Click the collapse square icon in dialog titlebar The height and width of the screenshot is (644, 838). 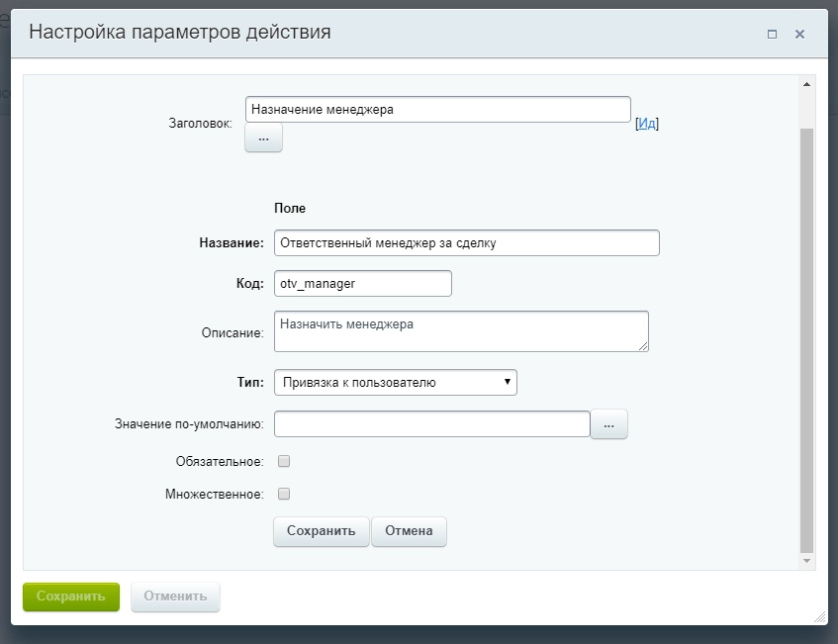pos(771,33)
